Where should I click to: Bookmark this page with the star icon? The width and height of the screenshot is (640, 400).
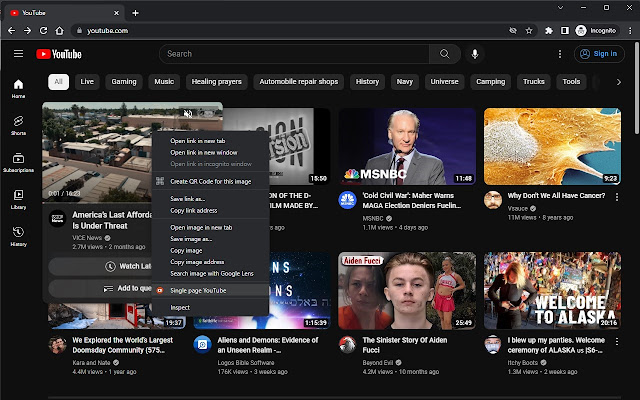[530, 31]
